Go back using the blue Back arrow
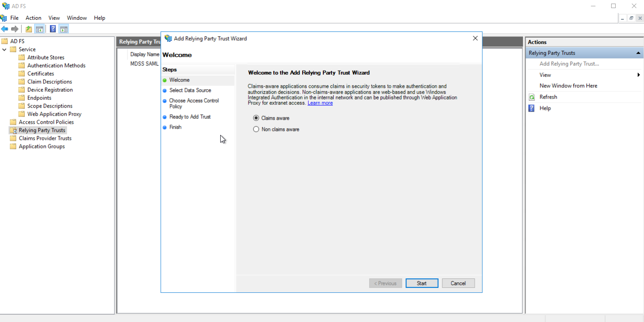The width and height of the screenshot is (644, 322). [x=5, y=29]
